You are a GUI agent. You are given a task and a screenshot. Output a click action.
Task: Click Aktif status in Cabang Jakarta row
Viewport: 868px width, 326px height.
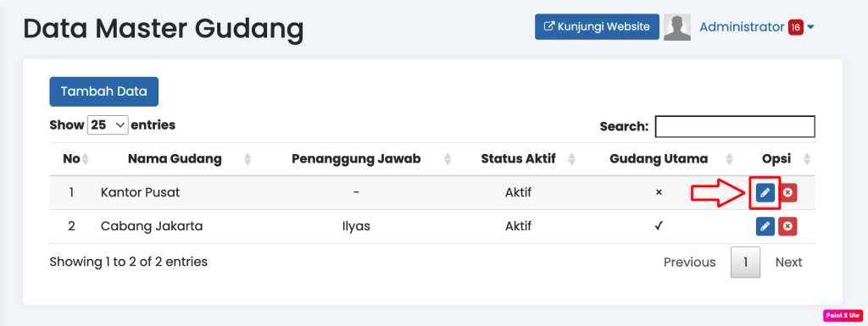pyautogui.click(x=518, y=227)
